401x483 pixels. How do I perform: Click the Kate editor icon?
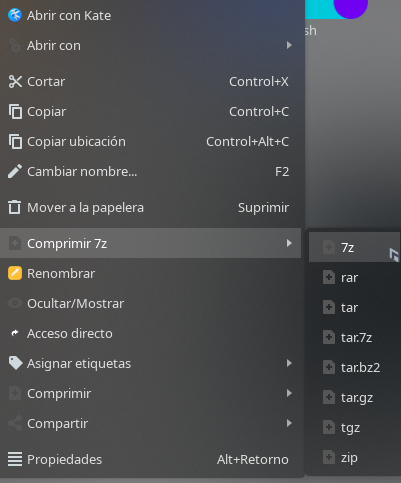click(x=15, y=15)
